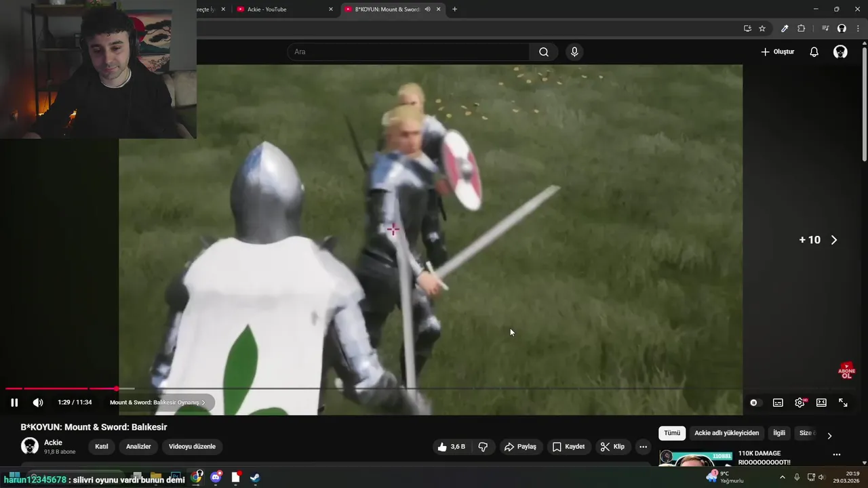Image resolution: width=868 pixels, height=488 pixels.
Task: Open Chrome from the taskbar
Action: (x=197, y=477)
